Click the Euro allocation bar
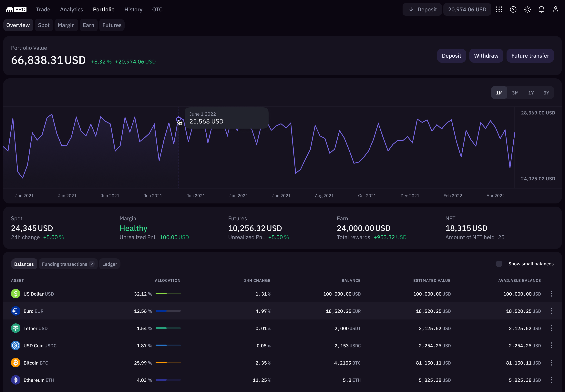The height and width of the screenshot is (392, 565). [168, 311]
